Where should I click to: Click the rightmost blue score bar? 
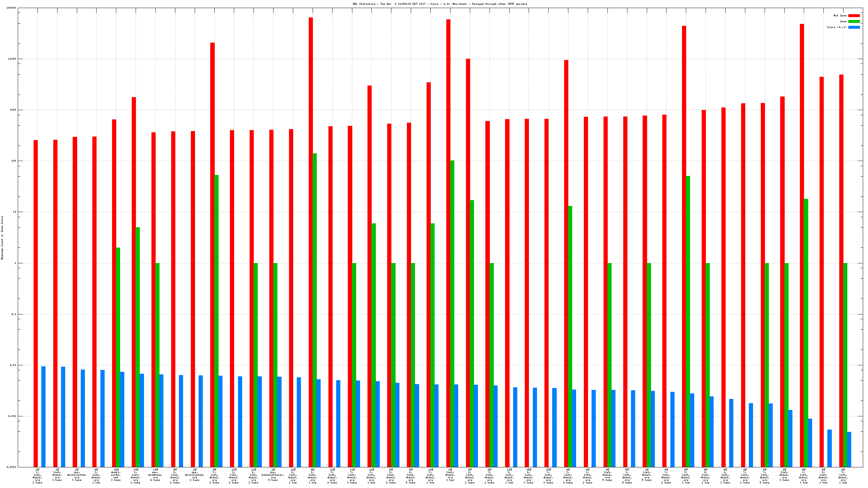pos(849,449)
